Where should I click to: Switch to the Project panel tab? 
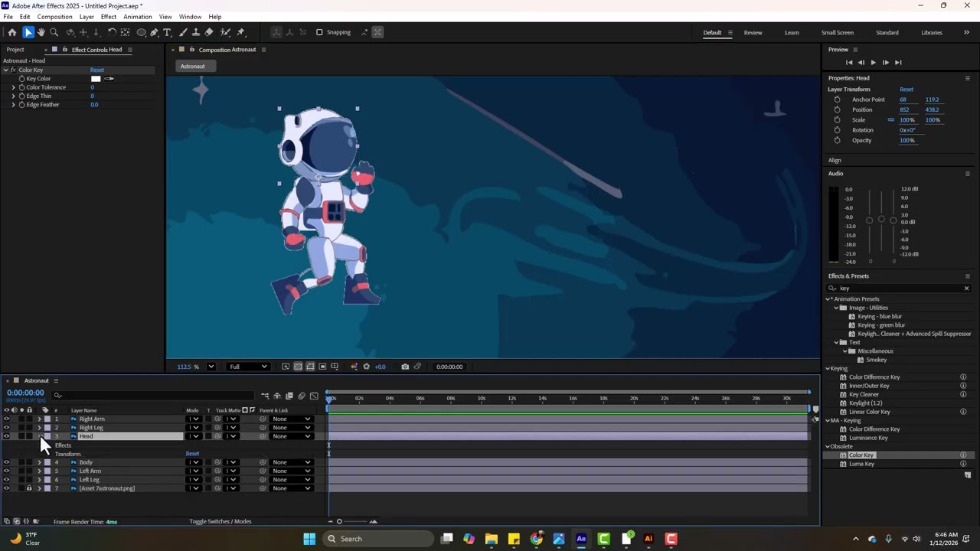[15, 50]
